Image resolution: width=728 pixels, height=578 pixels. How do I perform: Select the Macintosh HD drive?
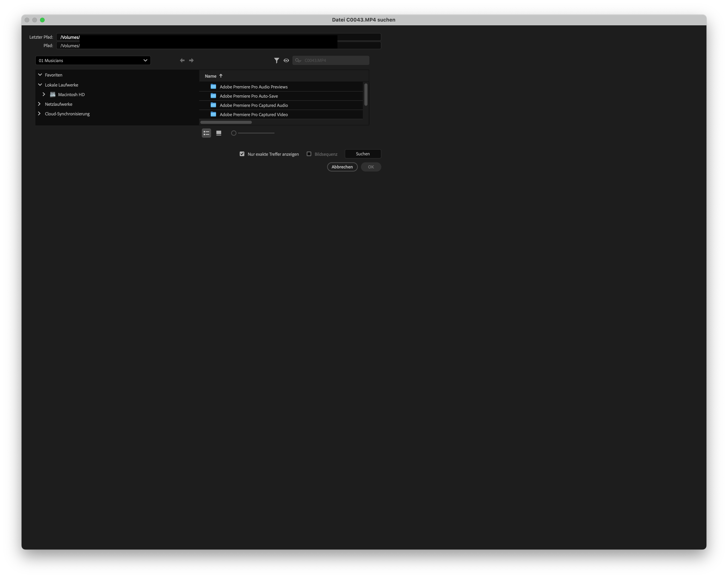[x=71, y=94]
